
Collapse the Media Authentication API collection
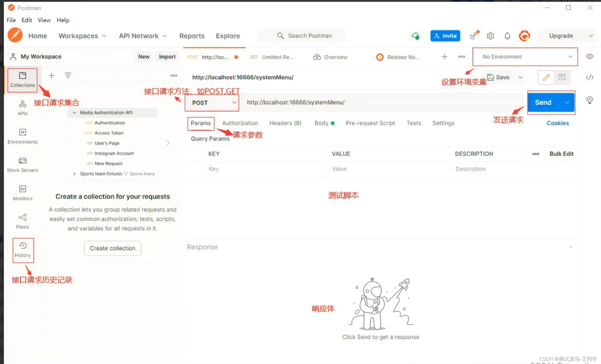coord(74,113)
